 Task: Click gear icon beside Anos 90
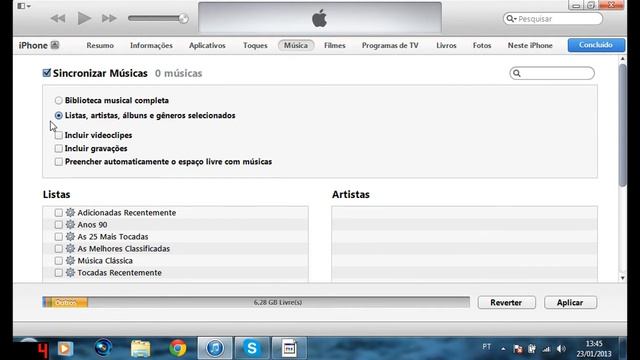[x=70, y=224]
